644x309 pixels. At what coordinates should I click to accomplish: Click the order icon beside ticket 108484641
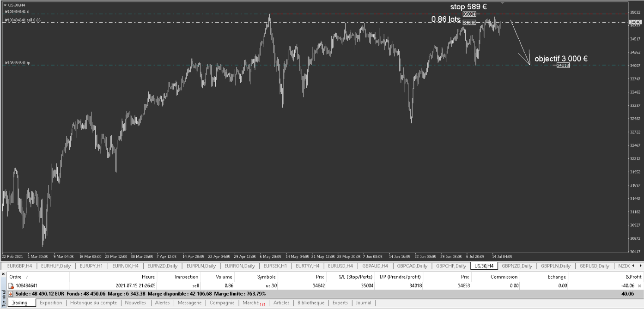point(11,286)
